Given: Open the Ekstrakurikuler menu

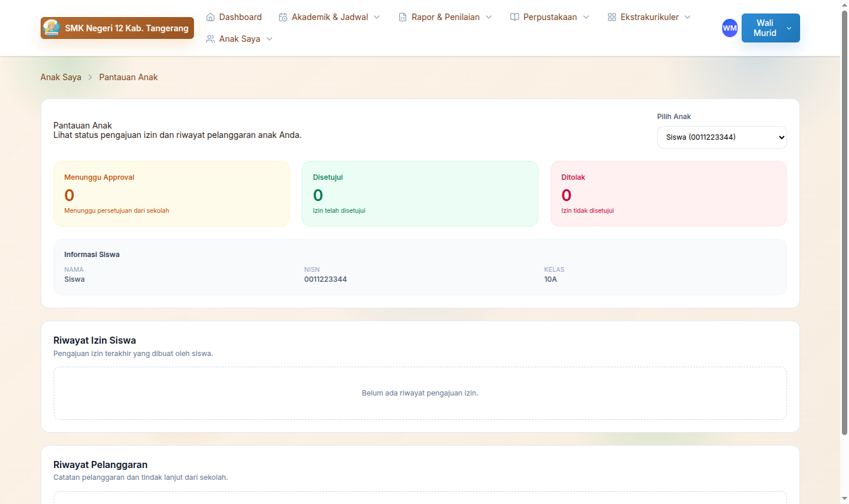Looking at the screenshot, I should (x=649, y=17).
